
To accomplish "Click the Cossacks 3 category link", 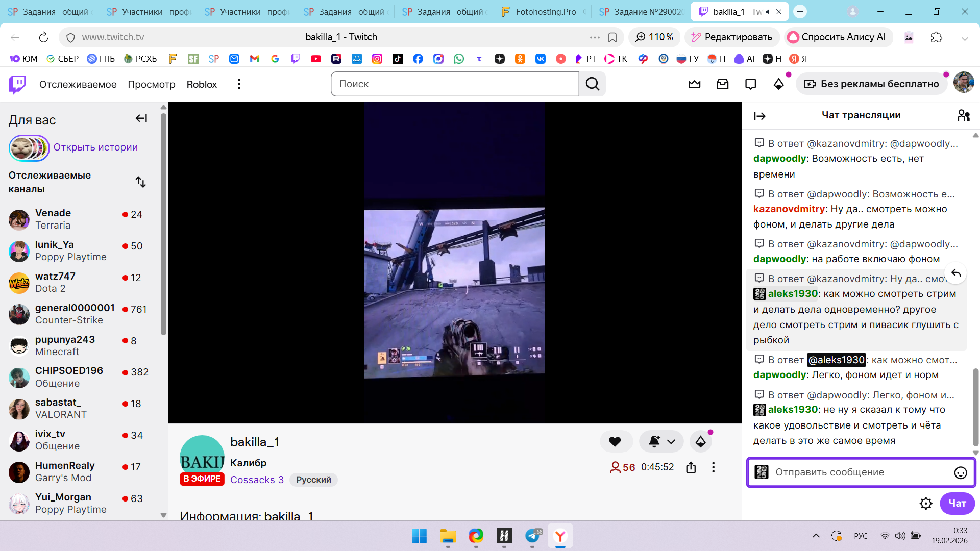I will coord(257,480).
